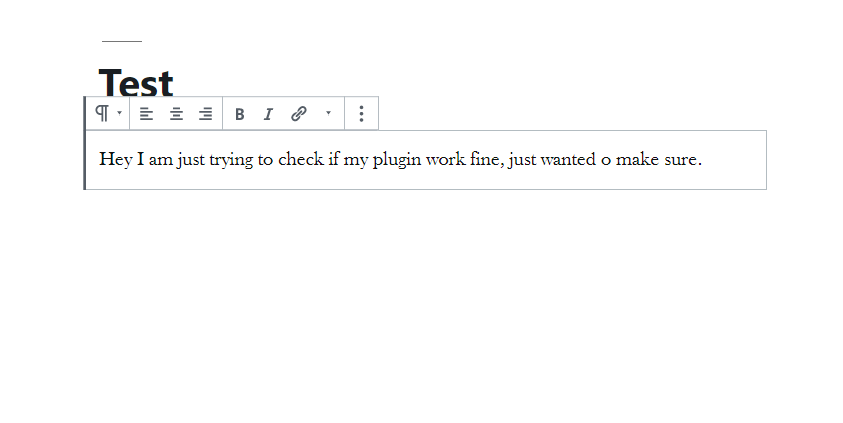Place cursor after "sure." at paragraph end
This screenshot has height=423, width=843.
click(x=703, y=160)
